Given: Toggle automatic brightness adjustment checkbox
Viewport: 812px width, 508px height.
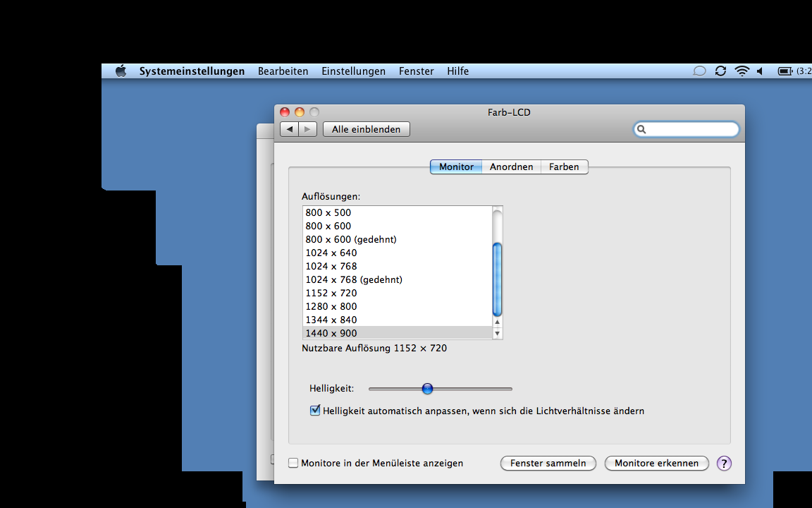Looking at the screenshot, I should 315,411.
